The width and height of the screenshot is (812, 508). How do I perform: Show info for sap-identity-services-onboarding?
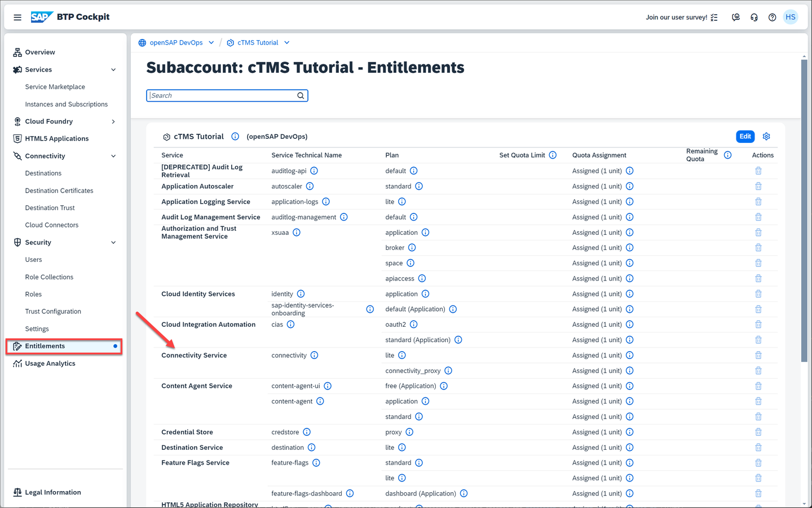[370, 309]
